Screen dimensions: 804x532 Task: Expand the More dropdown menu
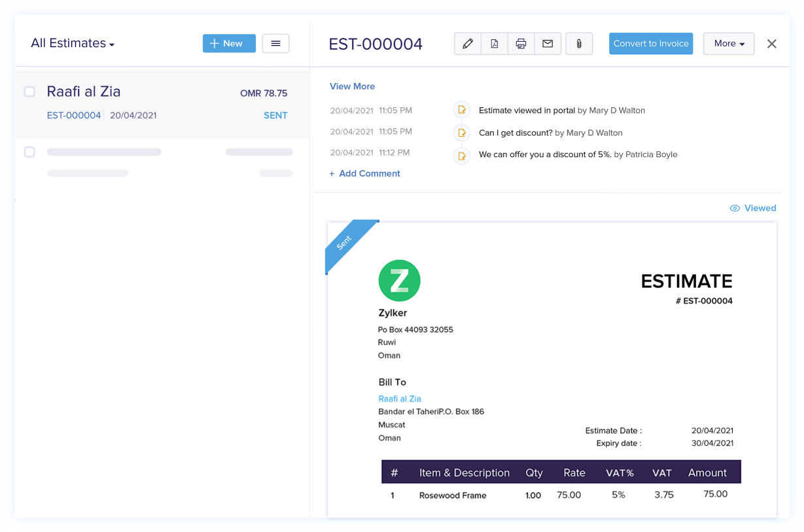[729, 44]
